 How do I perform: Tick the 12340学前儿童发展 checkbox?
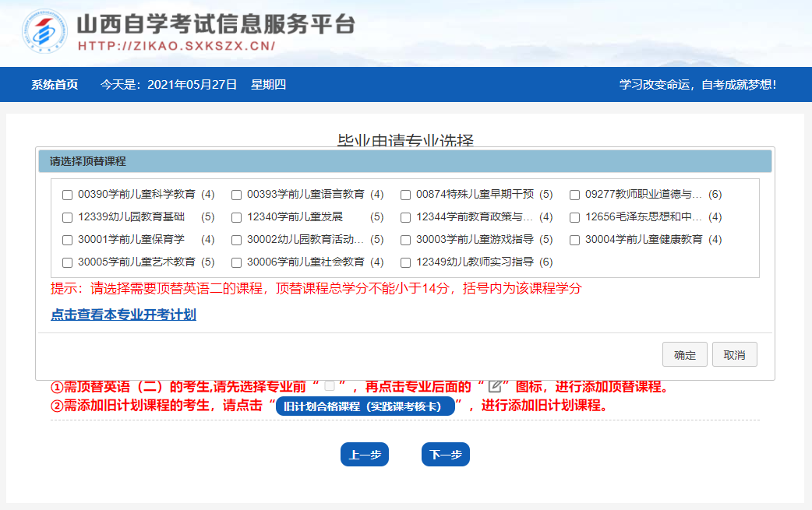[236, 217]
